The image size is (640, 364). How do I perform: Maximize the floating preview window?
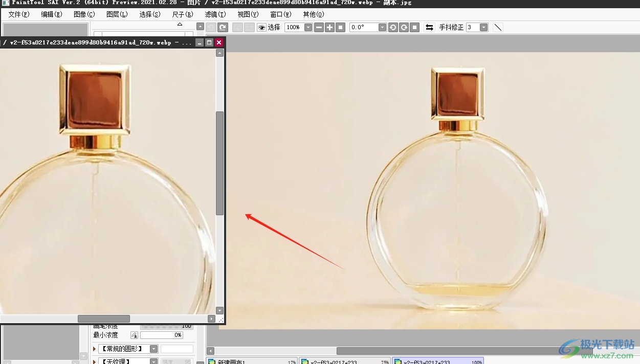209,42
